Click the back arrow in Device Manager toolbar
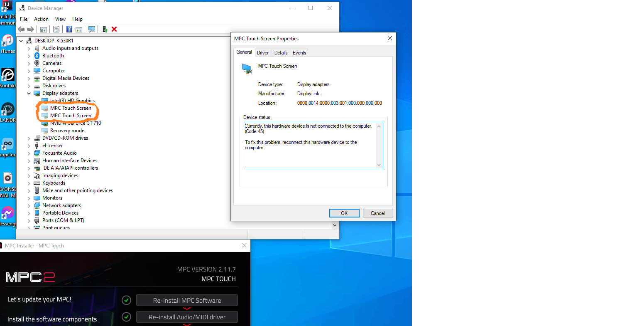The height and width of the screenshot is (326, 644). click(x=21, y=29)
